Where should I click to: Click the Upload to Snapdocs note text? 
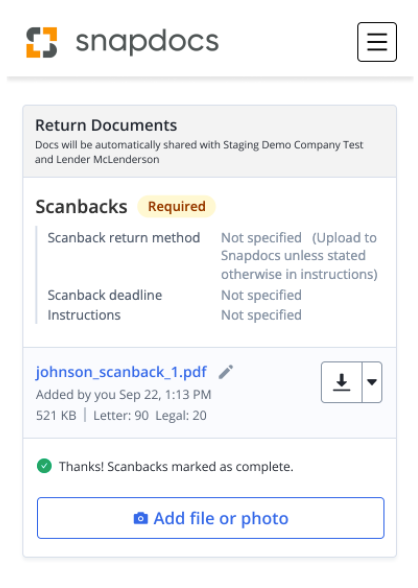(299, 256)
